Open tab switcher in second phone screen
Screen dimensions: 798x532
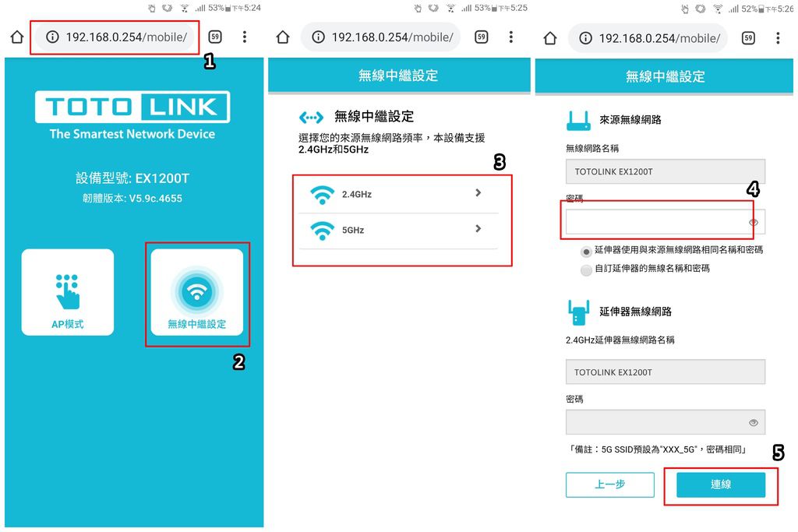482,37
